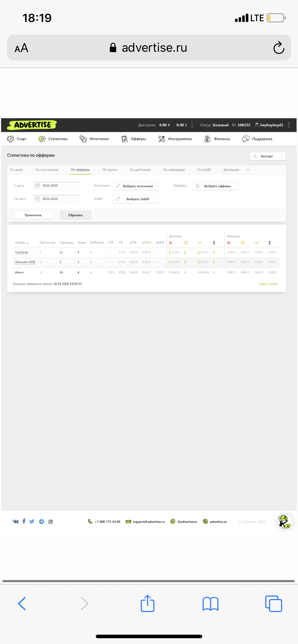This screenshot has width=298, height=644.
Task: Tap the Safari tabs overview icon
Action: pos(274,603)
